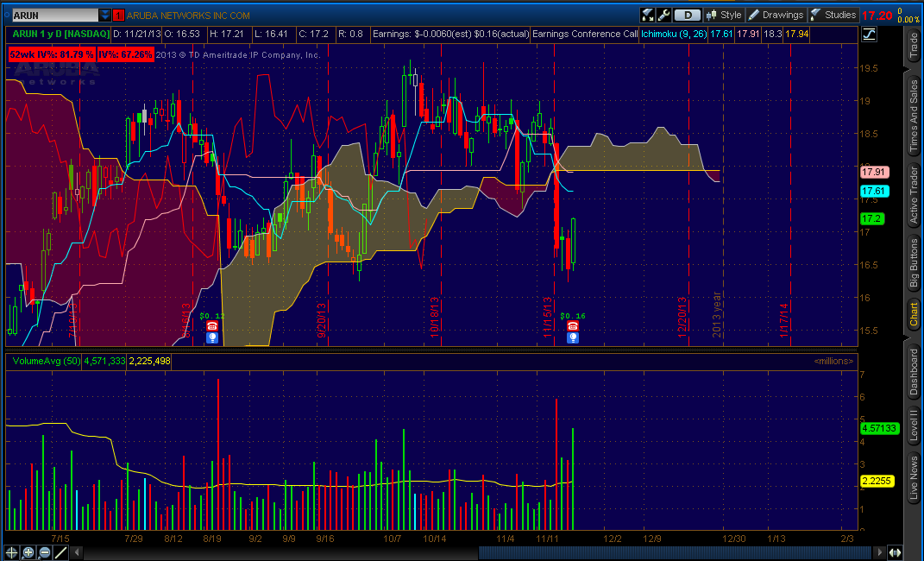The height and width of the screenshot is (561, 924).
Task: Click the yellow 17.94 Ichimoku value
Action: coord(796,35)
